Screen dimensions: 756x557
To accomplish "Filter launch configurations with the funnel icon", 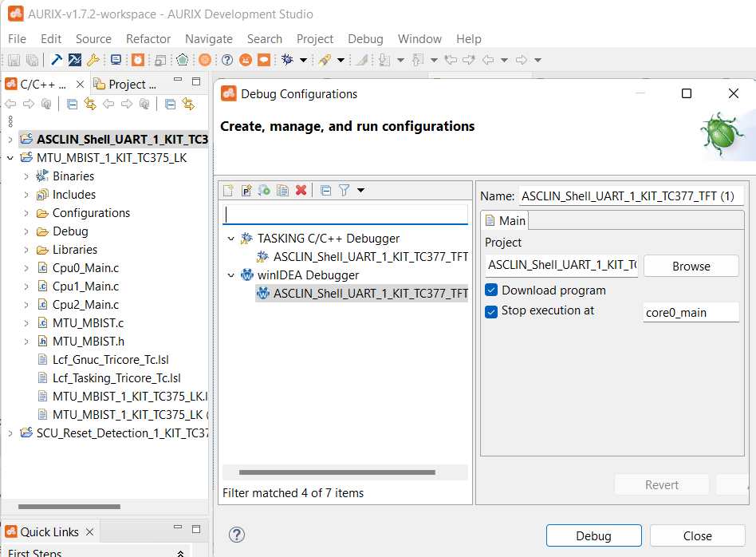I will pyautogui.click(x=344, y=190).
